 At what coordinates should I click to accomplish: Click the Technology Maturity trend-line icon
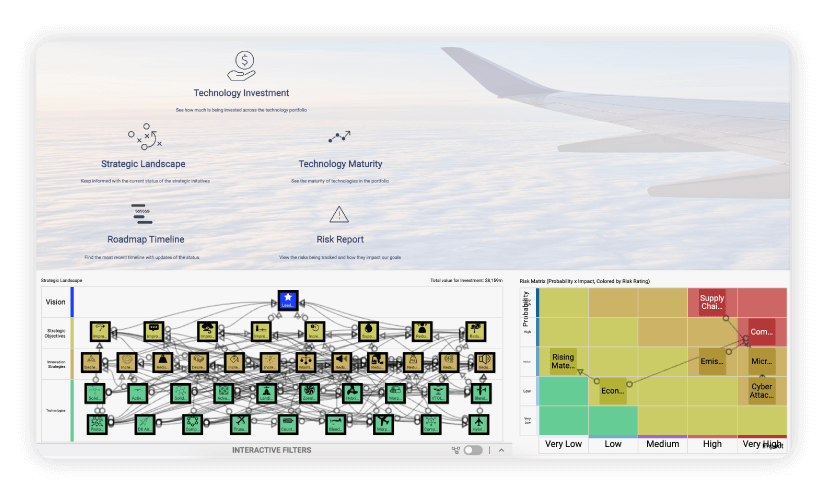click(x=339, y=137)
